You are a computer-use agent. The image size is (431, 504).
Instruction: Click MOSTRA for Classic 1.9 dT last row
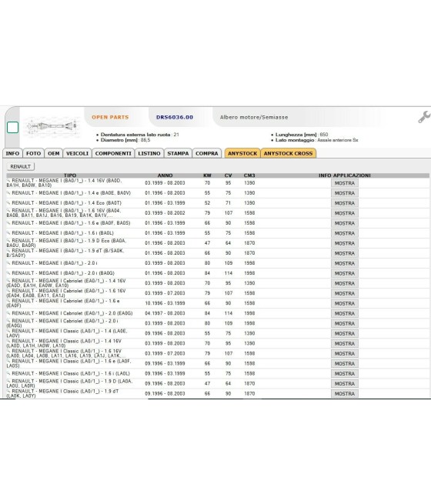[345, 394]
